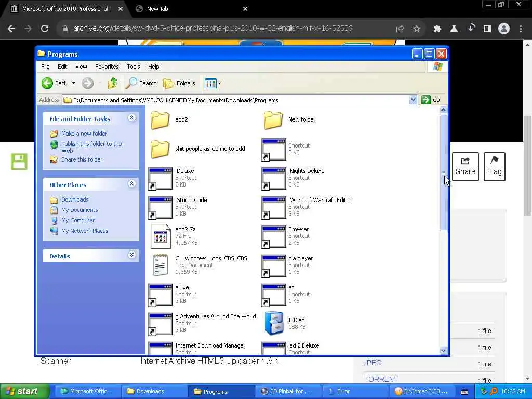
Task: Open the Favorites menu
Action: coord(107,66)
